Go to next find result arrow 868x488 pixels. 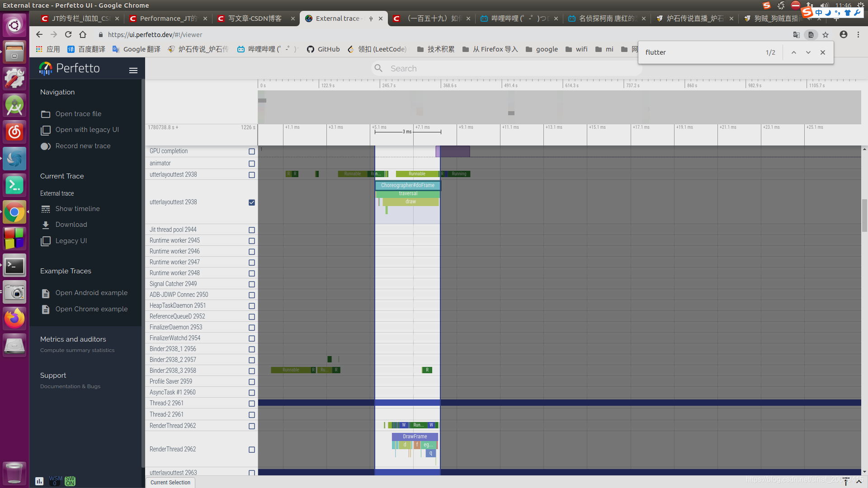(x=808, y=52)
